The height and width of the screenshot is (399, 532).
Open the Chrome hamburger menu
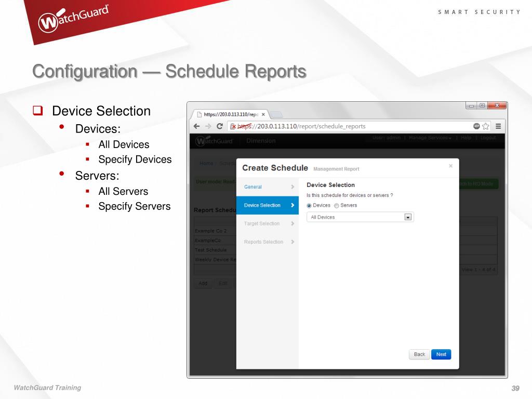click(498, 126)
